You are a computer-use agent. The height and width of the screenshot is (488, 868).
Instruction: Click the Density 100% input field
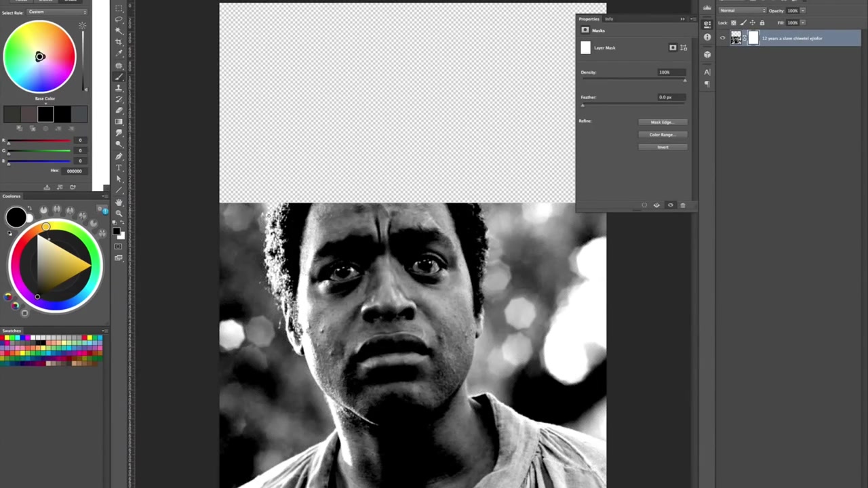(x=671, y=72)
